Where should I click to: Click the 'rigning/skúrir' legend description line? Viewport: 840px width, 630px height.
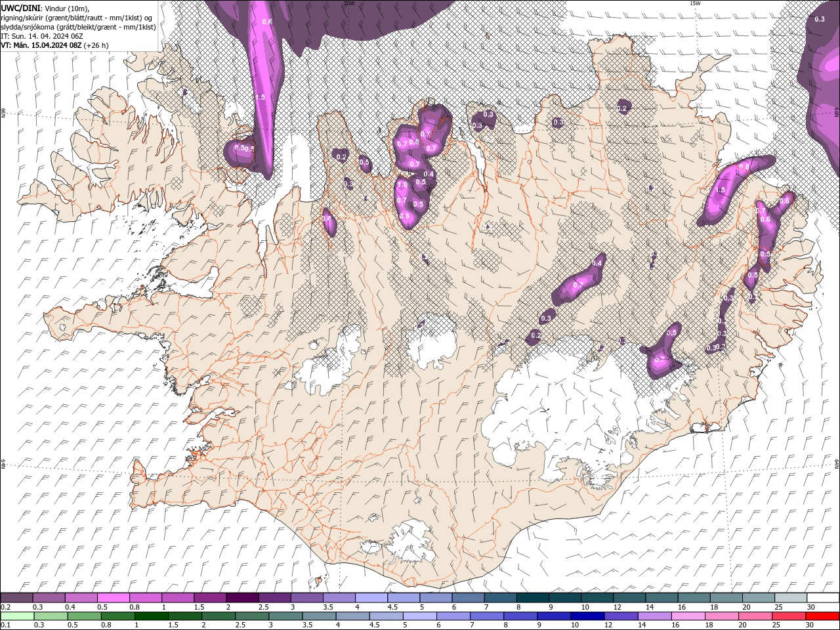[77, 17]
